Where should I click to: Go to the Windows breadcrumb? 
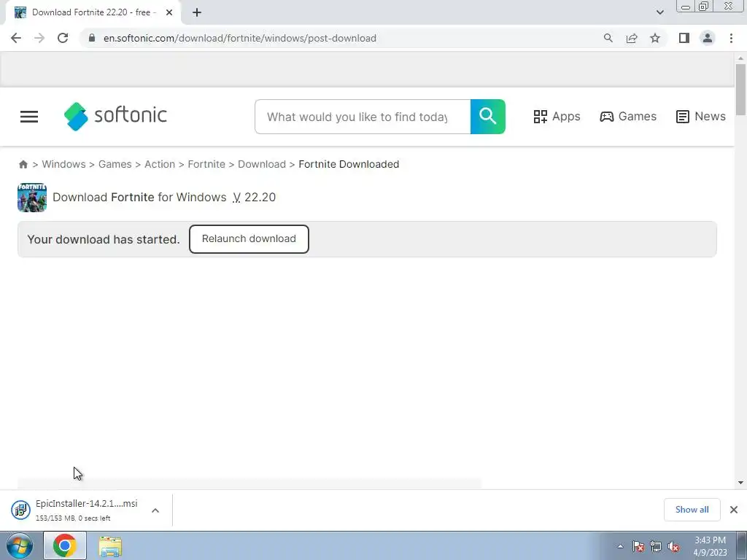(64, 164)
